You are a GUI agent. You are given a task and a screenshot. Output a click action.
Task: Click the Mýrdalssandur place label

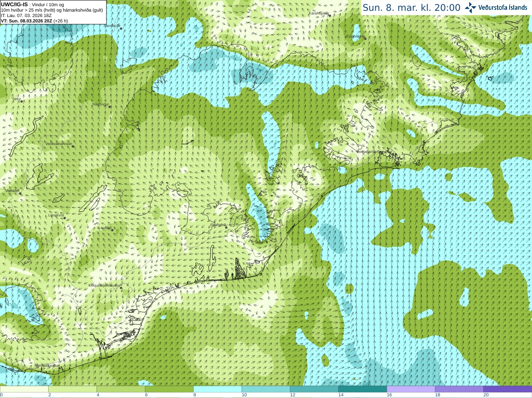tap(47, 366)
